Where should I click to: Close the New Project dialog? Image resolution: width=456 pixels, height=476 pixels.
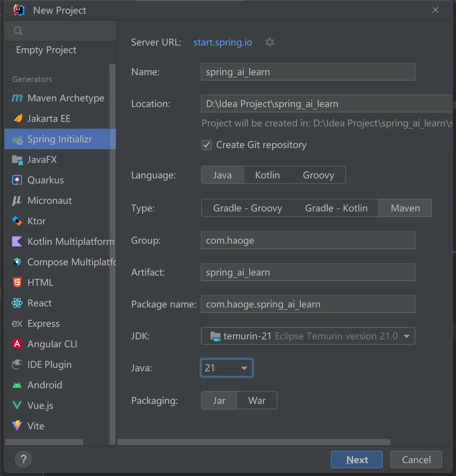coord(435,10)
